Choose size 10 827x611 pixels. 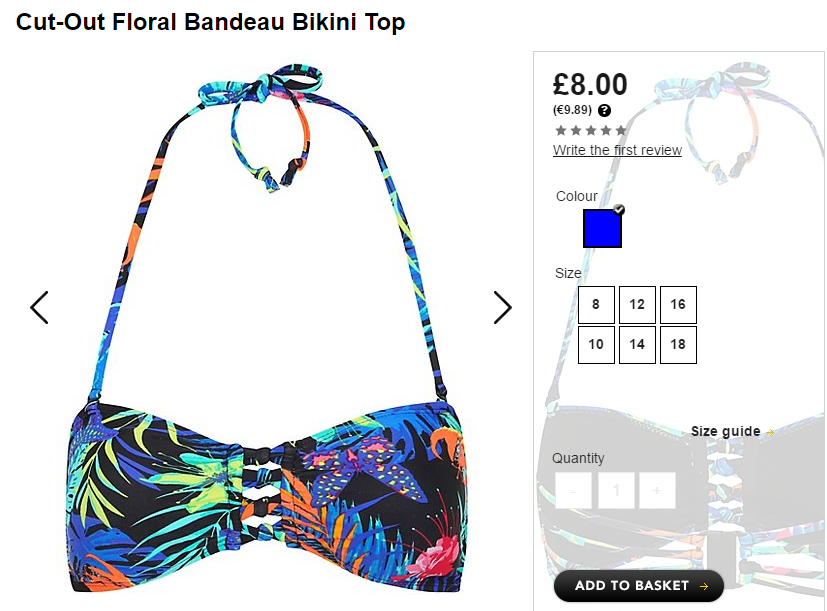(596, 345)
